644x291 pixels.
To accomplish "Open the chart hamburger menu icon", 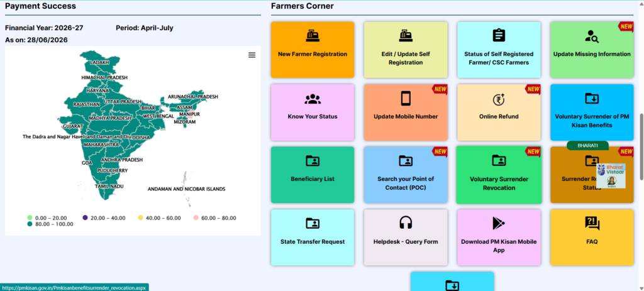I will click(252, 55).
